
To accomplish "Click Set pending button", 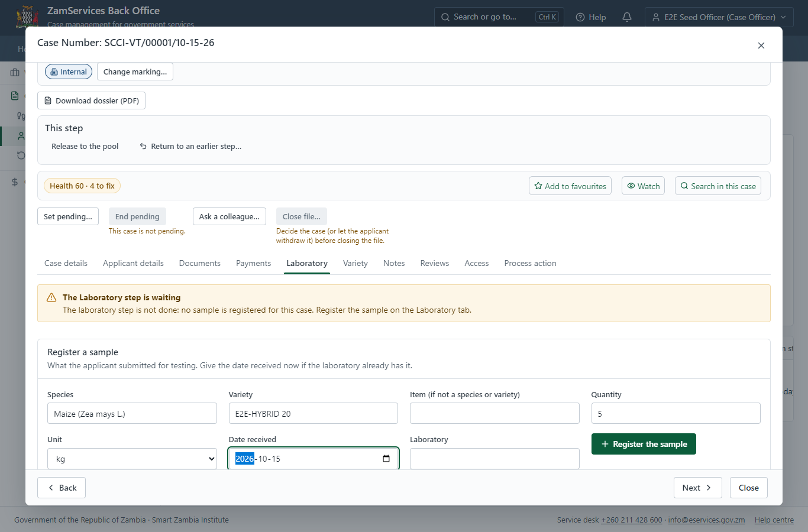I will [68, 216].
